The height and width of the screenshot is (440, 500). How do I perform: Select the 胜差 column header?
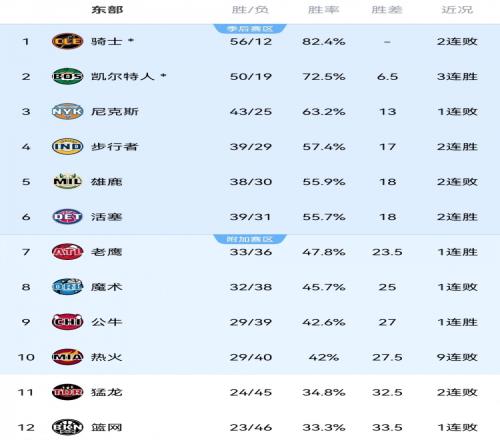pyautogui.click(x=387, y=10)
